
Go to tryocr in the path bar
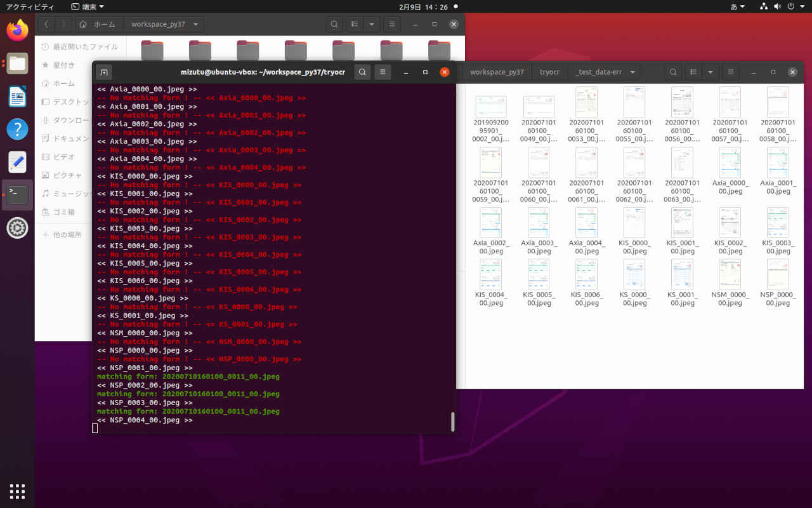pyautogui.click(x=549, y=72)
